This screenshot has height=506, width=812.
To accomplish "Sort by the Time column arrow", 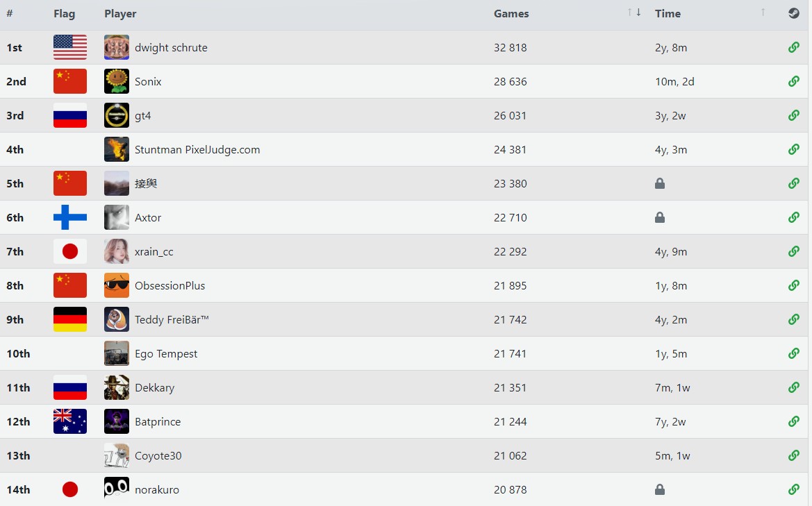I will (x=763, y=12).
